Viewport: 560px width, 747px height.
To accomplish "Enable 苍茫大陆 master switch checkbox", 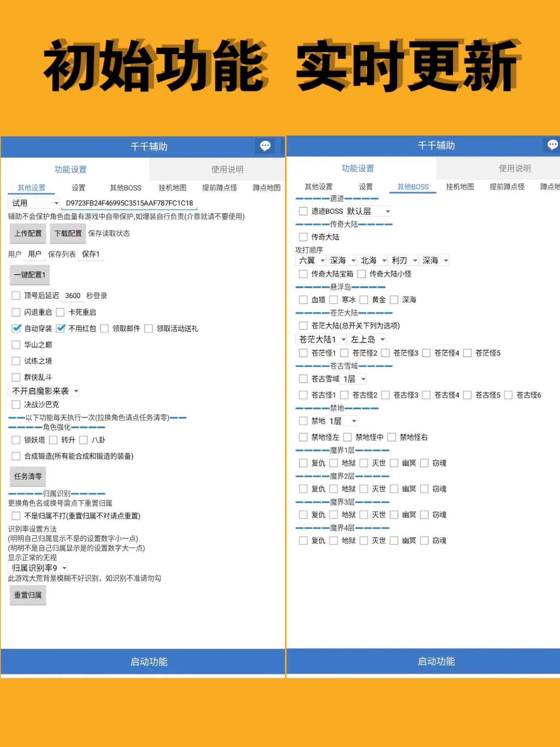I will 303,326.
